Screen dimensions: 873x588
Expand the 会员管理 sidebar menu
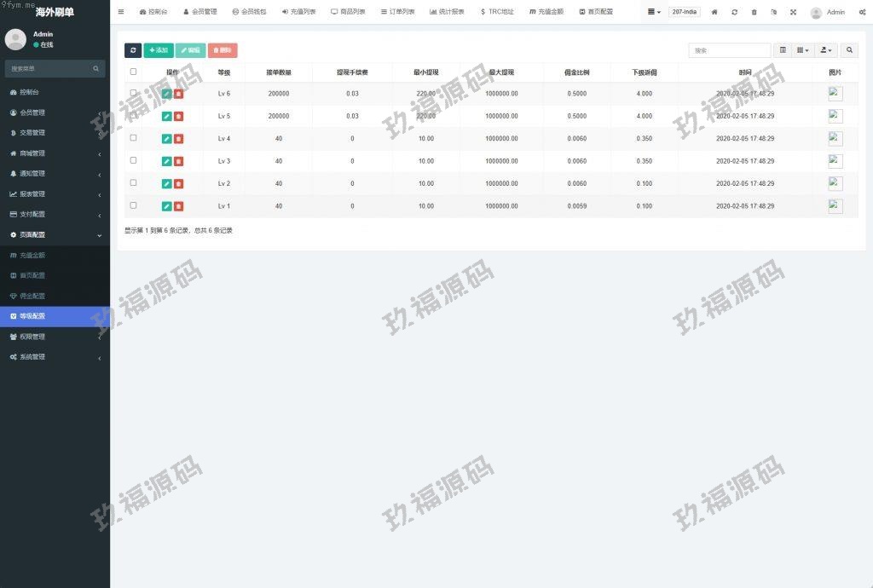[55, 112]
